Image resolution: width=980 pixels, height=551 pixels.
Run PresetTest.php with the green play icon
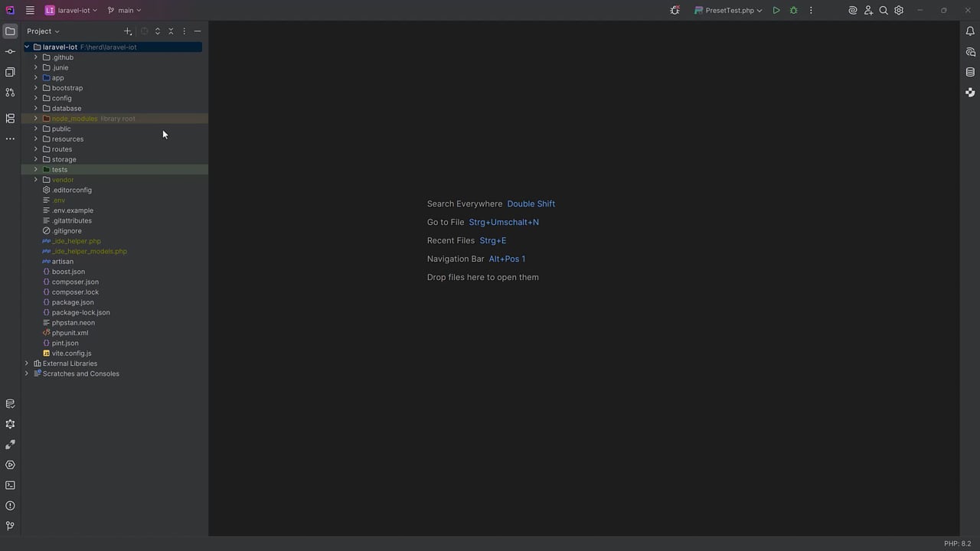(776, 11)
